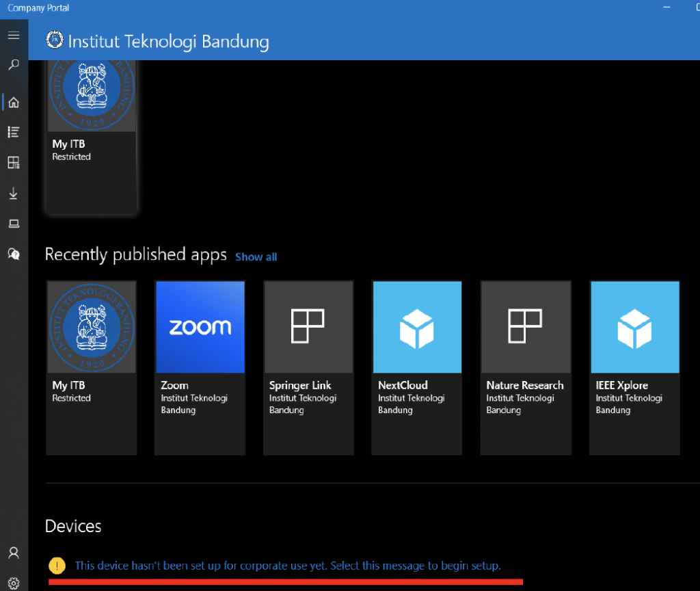The height and width of the screenshot is (591, 700).
Task: Open the IEEE Xplore app tile
Action: 635,367
